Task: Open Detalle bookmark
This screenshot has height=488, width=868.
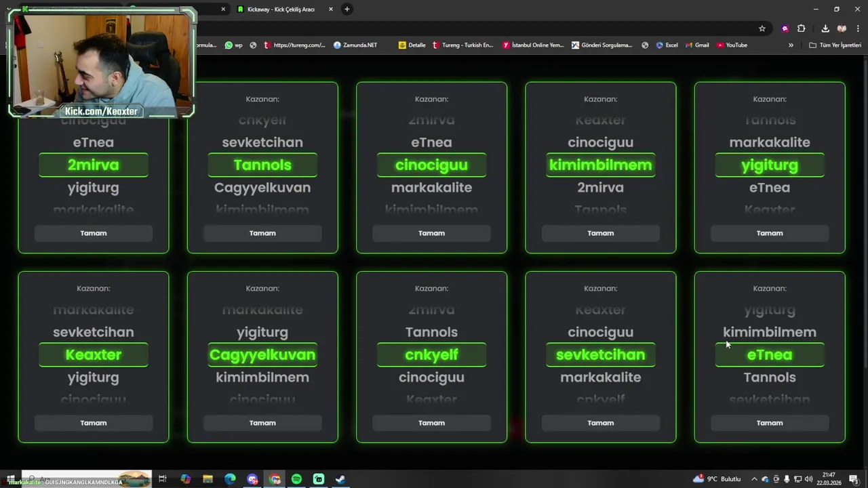Action: tap(412, 45)
